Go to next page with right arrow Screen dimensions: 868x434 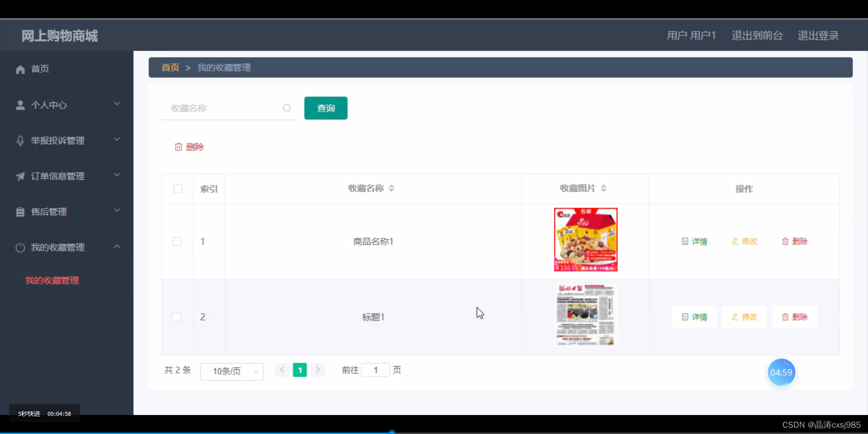point(318,370)
